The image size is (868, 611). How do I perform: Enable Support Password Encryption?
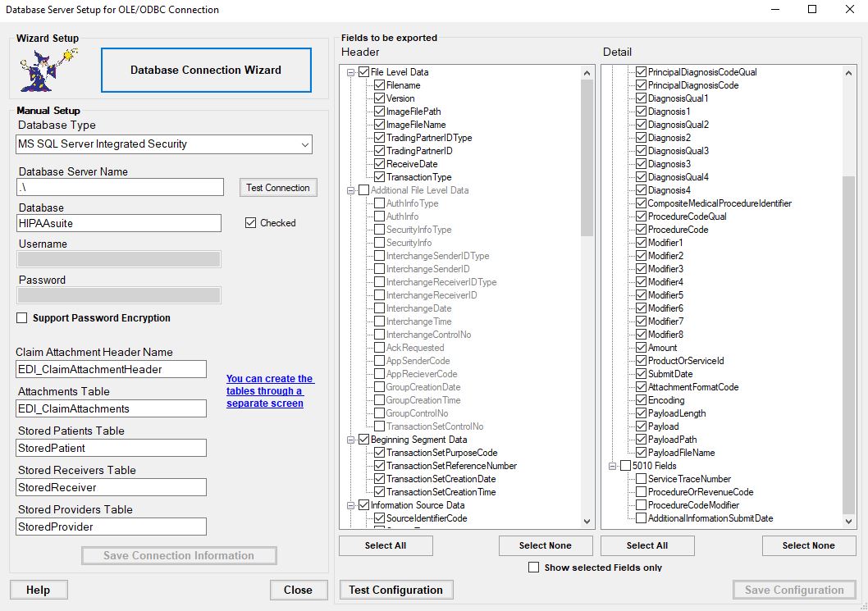21,317
